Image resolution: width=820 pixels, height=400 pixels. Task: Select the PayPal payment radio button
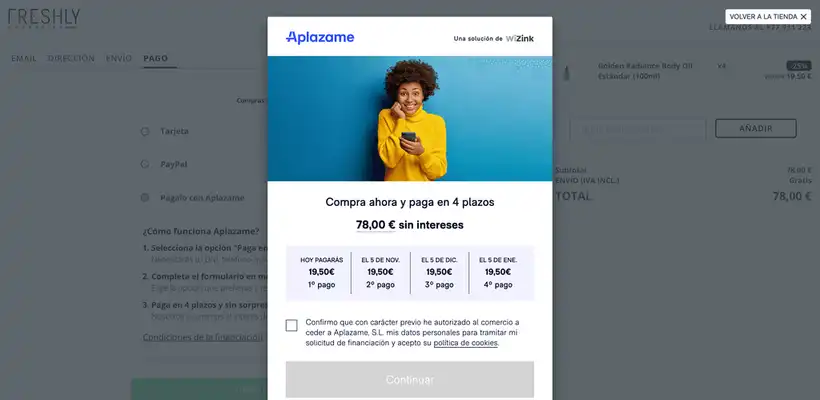(145, 164)
